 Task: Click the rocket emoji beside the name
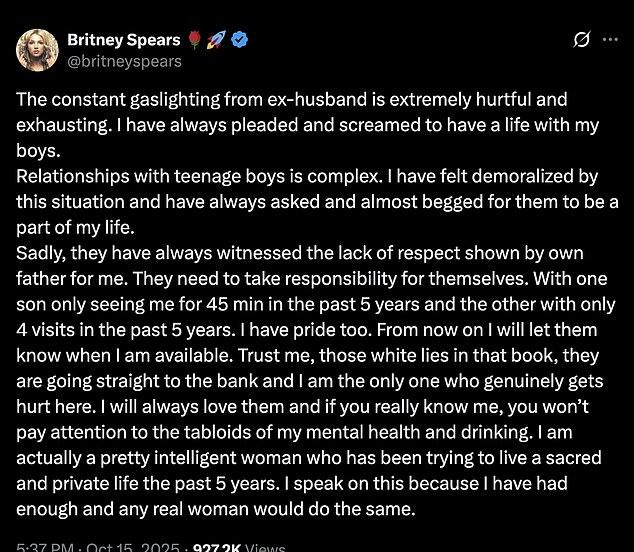coord(218,40)
